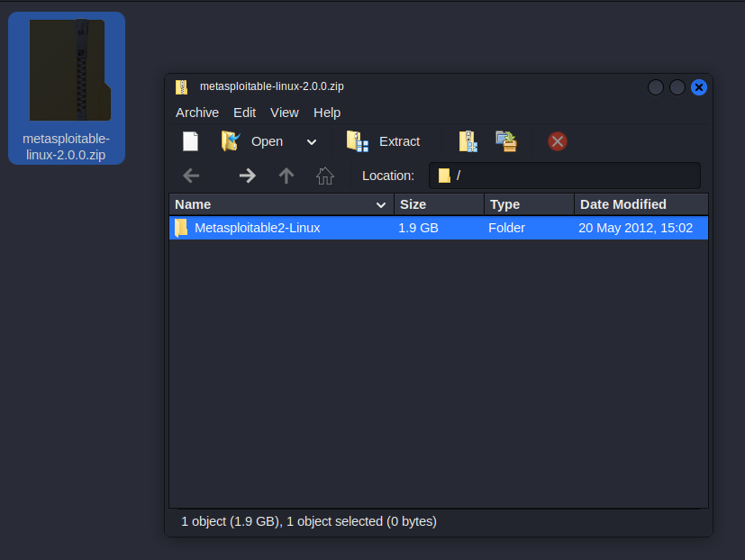745x560 pixels.
Task: Navigate up one level with the up arrow
Action: point(286,176)
